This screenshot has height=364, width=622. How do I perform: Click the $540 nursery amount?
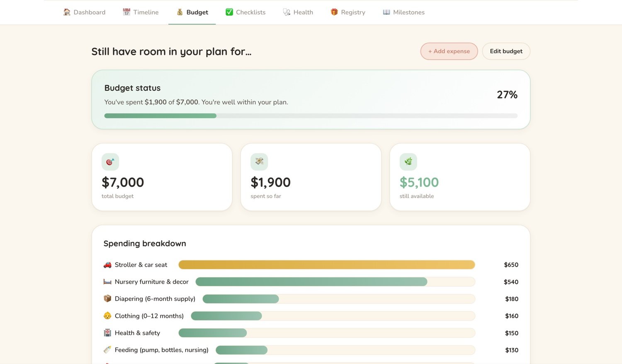coord(511,282)
